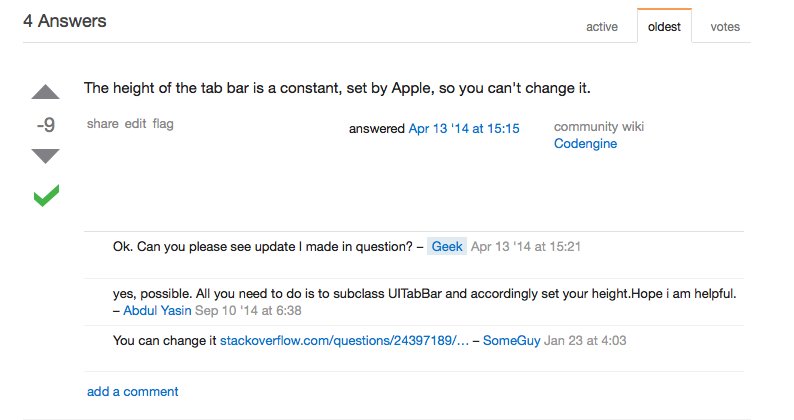This screenshot has width=794, height=420.
Task: Click the comment 'Ok. Can you please see update'
Action: click(263, 247)
